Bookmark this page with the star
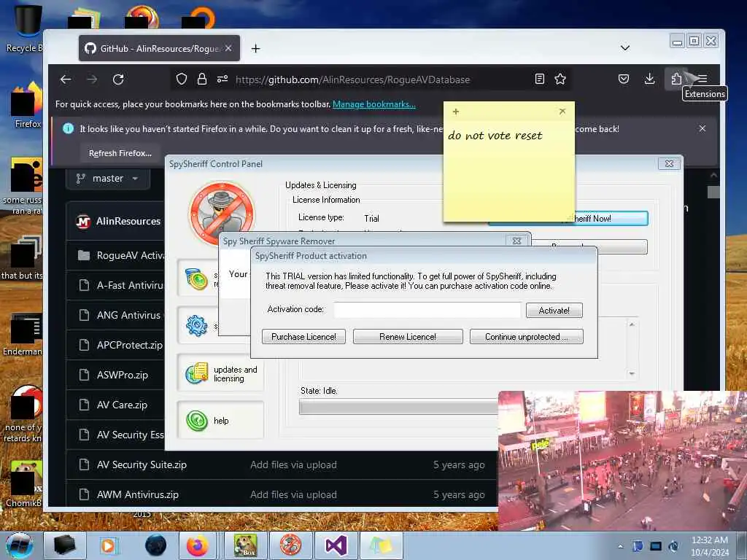Screen dimensions: 747x560 pos(560,79)
